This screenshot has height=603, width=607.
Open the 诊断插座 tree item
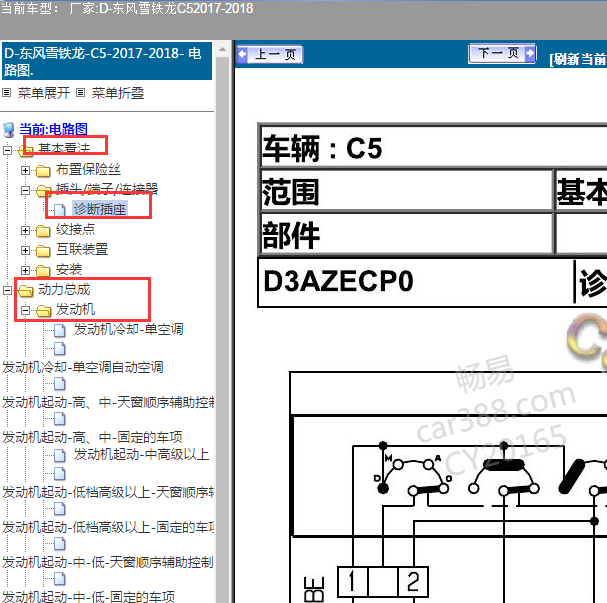[x=100, y=209]
